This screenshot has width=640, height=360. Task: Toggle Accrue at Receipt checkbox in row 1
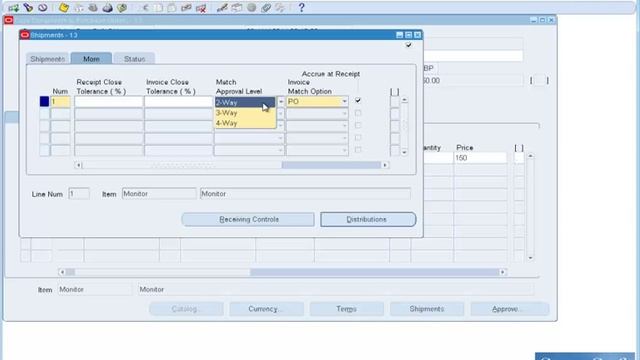pyautogui.click(x=358, y=100)
